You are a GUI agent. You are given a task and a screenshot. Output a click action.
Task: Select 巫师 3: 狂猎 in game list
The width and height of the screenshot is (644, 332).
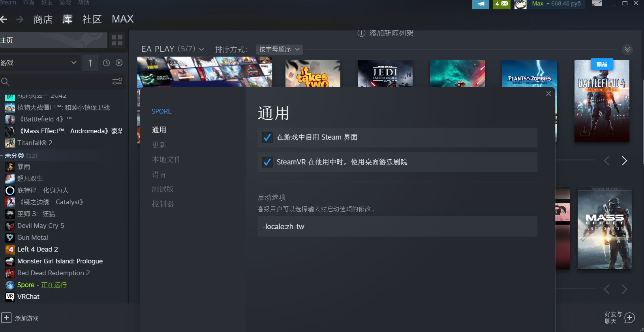point(36,214)
